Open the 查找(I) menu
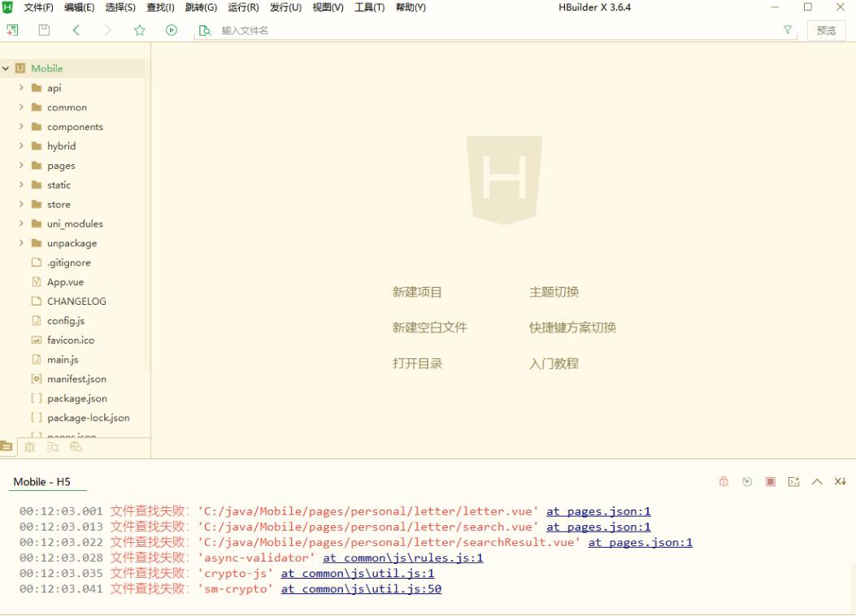 pyautogui.click(x=160, y=7)
